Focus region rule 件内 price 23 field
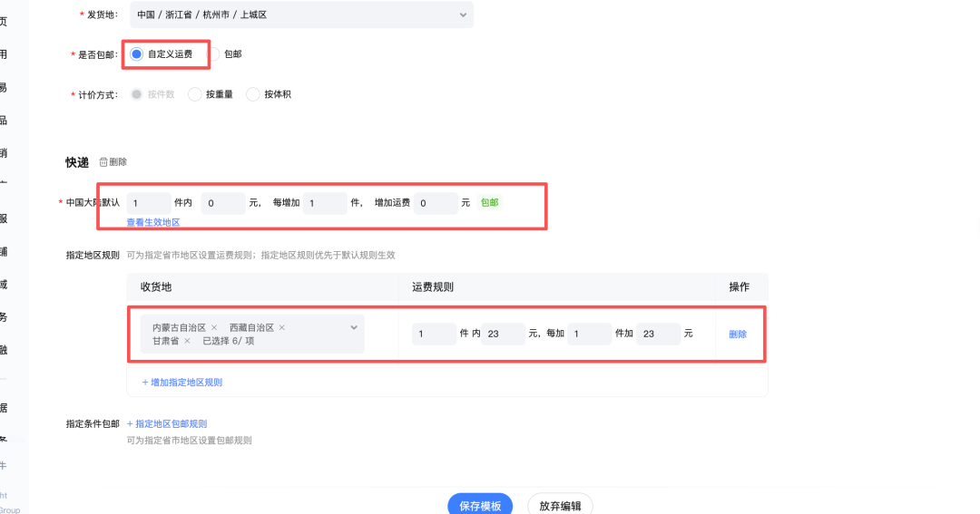The height and width of the screenshot is (514, 980). pos(503,335)
